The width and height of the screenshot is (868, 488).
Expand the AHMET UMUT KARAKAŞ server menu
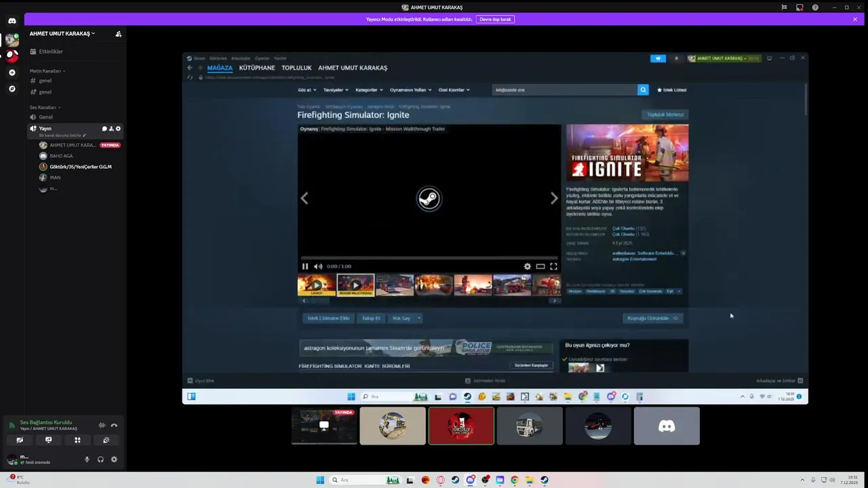(x=62, y=34)
